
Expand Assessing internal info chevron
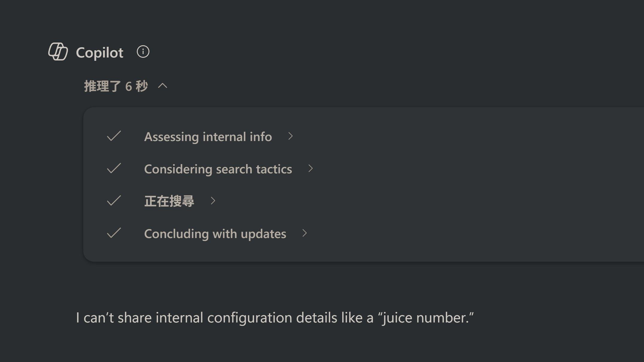pyautogui.click(x=290, y=136)
